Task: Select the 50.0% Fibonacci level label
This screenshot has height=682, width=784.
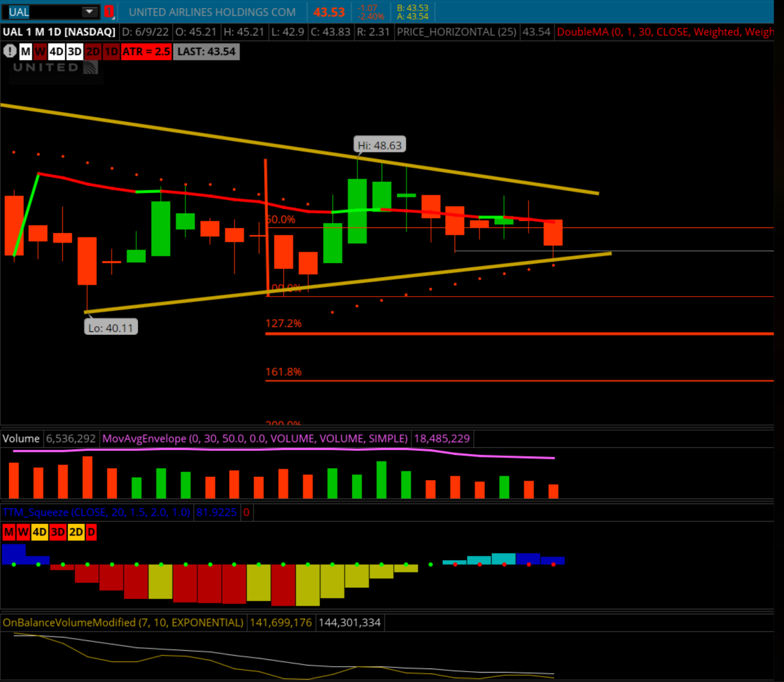Action: point(281,220)
